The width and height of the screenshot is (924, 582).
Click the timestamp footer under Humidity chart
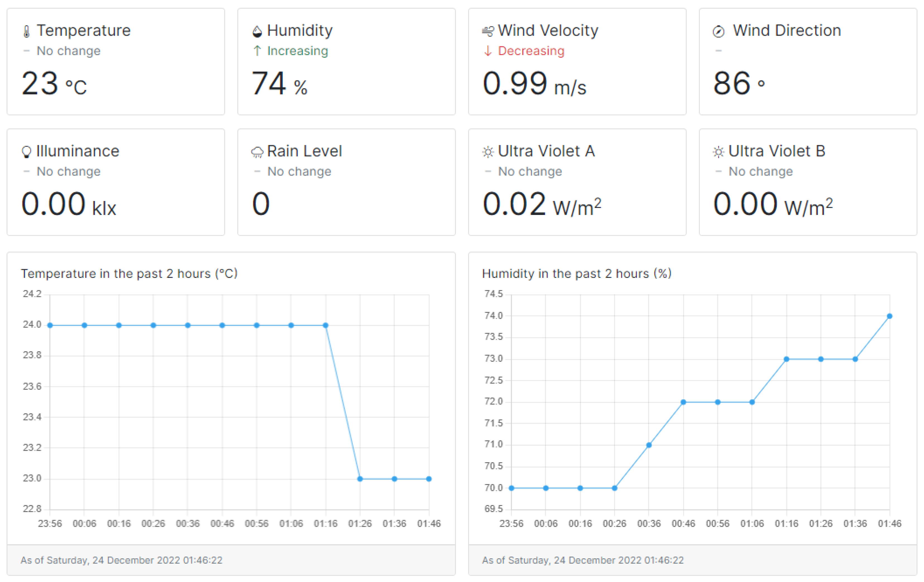(x=583, y=560)
